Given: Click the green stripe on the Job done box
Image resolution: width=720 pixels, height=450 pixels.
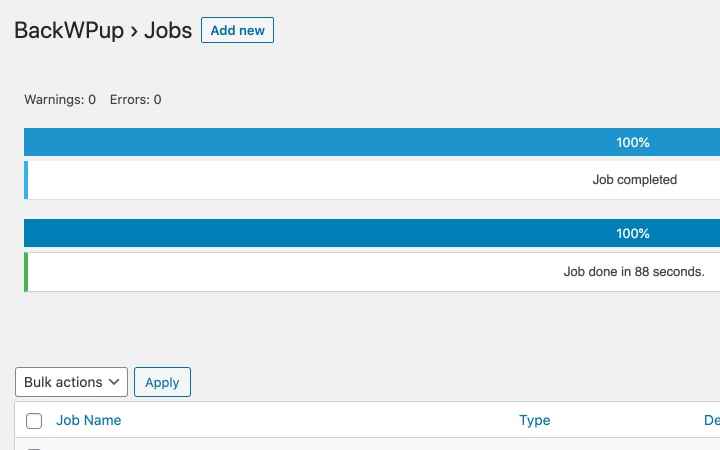Looking at the screenshot, I should coord(26,272).
